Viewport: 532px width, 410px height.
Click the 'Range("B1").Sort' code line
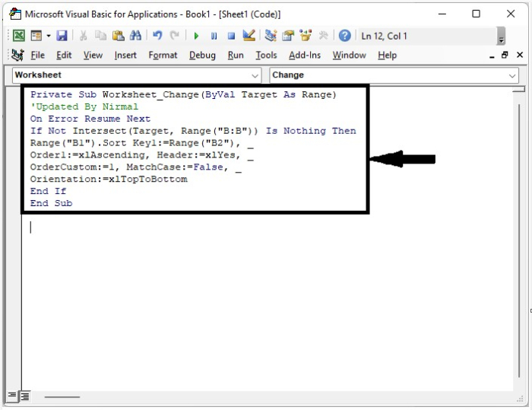pyautogui.click(x=142, y=143)
